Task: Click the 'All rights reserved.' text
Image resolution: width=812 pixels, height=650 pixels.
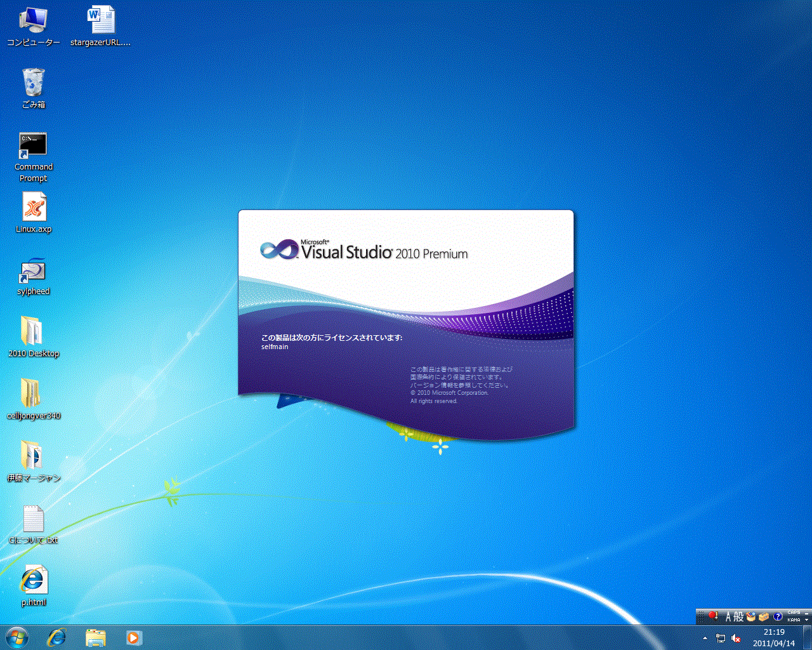Action: pos(433,401)
